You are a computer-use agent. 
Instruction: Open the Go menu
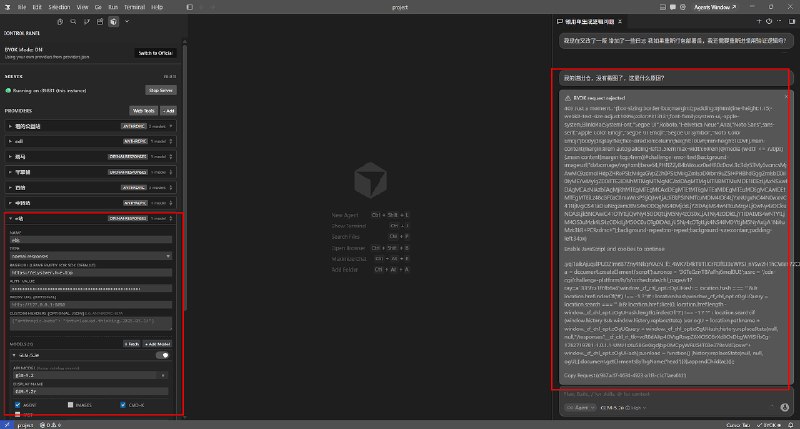(98, 7)
